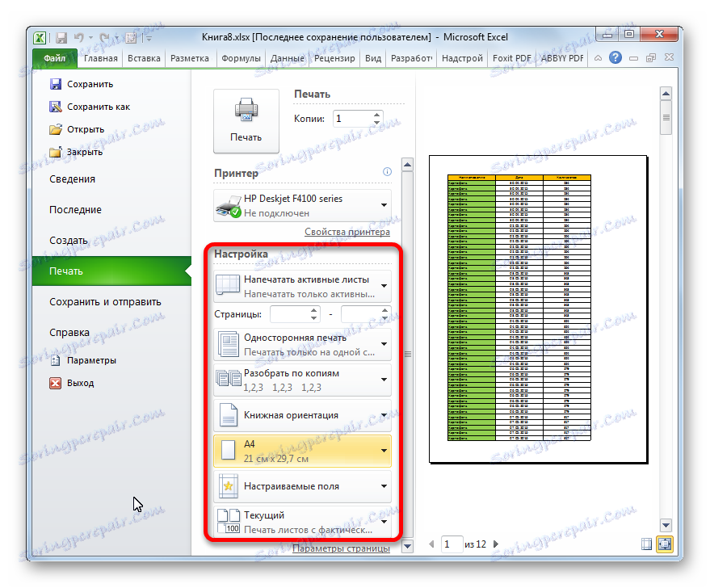This screenshot has height=588, width=710.
Task: Click the second Страницы end page field
Action: click(x=360, y=314)
